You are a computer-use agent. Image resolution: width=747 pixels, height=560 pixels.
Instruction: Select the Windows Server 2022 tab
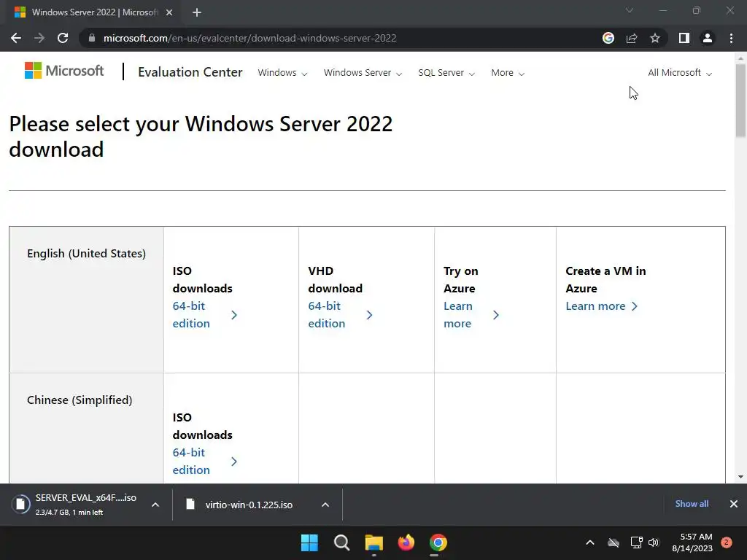[94, 12]
